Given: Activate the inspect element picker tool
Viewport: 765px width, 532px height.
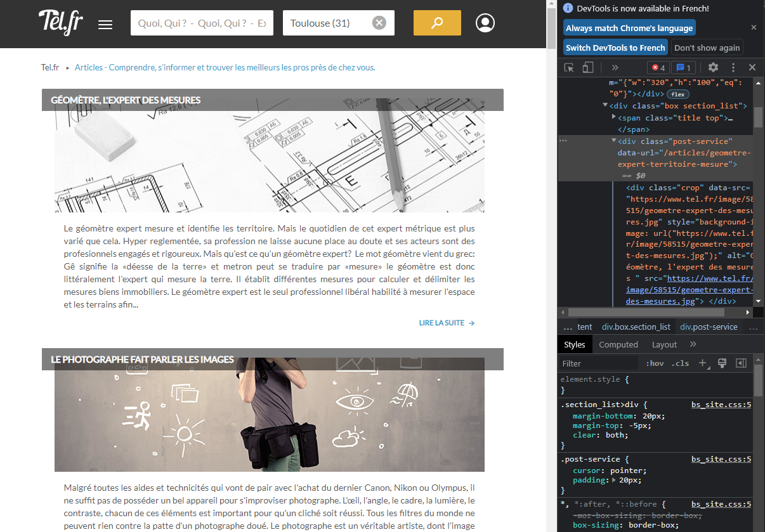Looking at the screenshot, I should click(x=569, y=67).
